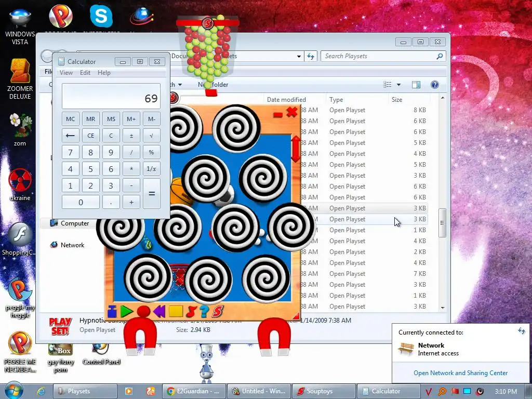Screen dimensions: 532x399
Task: Click the scrollbar down arrow in Explorer
Action: coord(442,308)
